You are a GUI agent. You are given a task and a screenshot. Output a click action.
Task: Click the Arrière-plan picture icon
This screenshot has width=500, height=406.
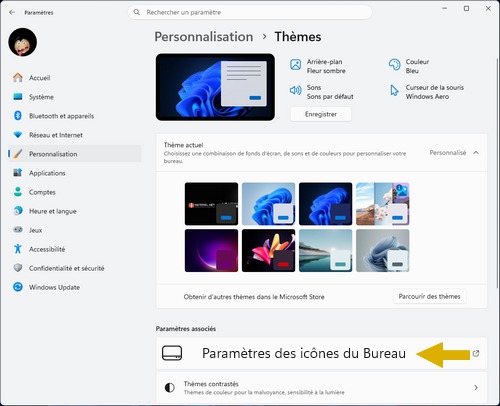coord(296,64)
